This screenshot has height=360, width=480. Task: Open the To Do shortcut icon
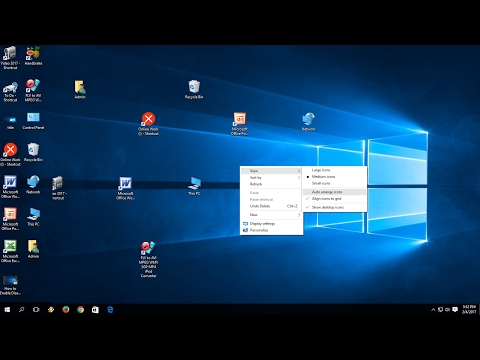(x=10, y=92)
